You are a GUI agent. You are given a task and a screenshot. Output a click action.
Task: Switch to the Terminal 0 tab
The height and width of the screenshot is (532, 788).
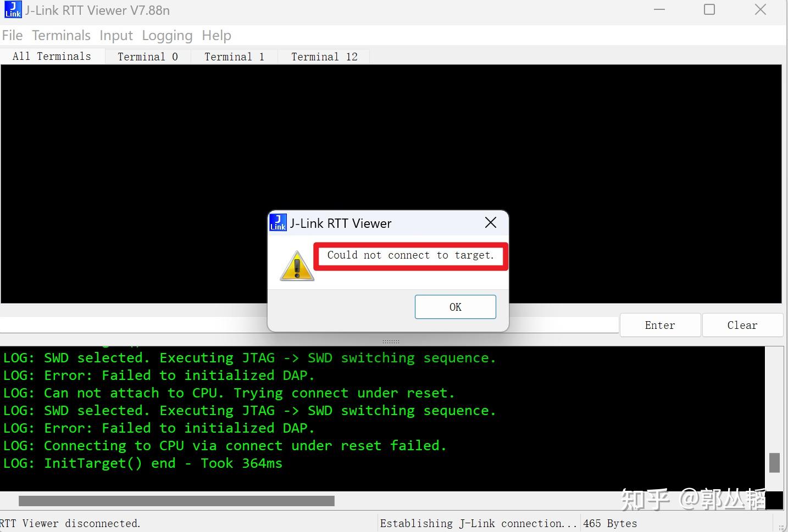[147, 56]
